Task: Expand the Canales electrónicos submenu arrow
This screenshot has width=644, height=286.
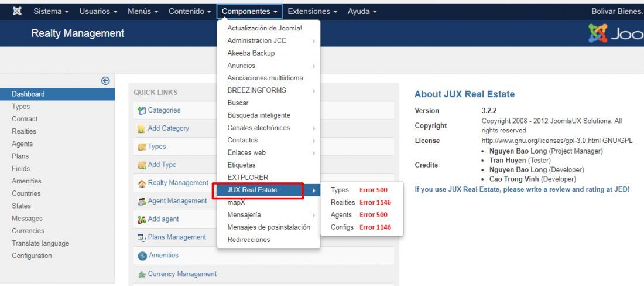Action: 313,128
